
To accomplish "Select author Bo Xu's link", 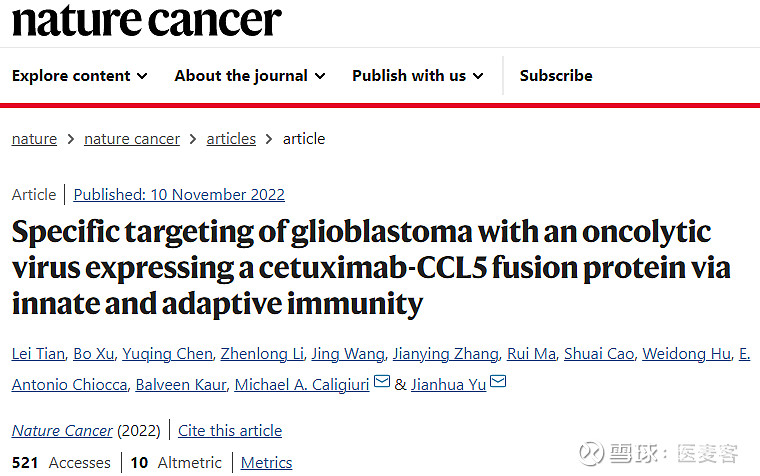I will (x=94, y=354).
